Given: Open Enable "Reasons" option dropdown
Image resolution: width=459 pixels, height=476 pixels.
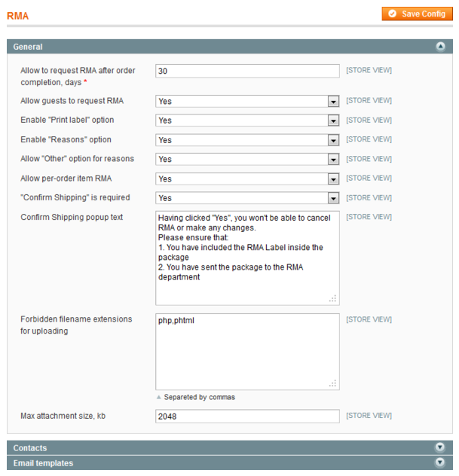Looking at the screenshot, I should point(247,140).
